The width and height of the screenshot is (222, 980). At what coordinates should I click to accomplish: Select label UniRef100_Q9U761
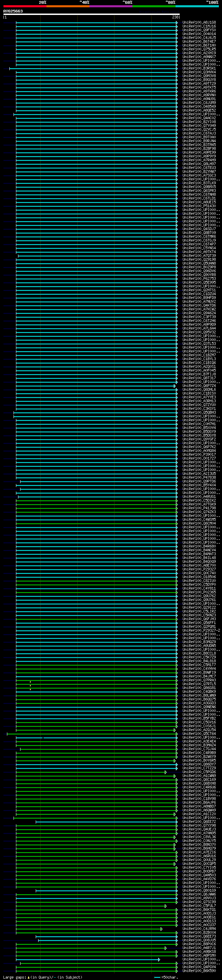[x=199, y=600]
